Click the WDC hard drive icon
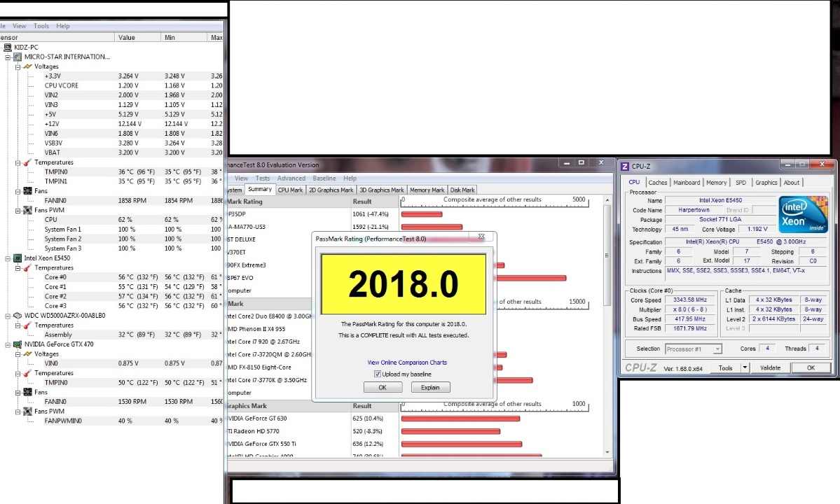 [x=18, y=316]
